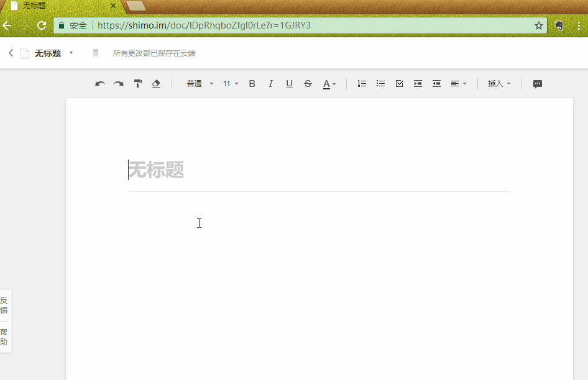This screenshot has width=588, height=380.
Task: Undo the last edit
Action: click(x=99, y=84)
